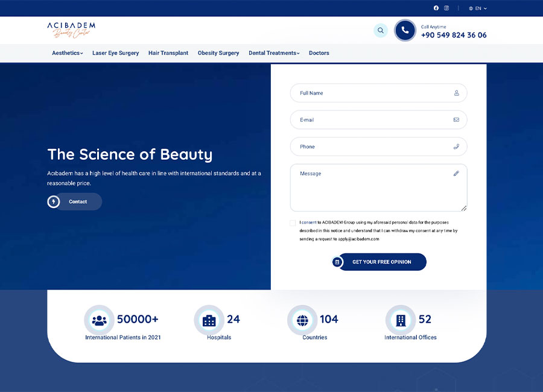
Task: Click the search magnifier icon
Action: (381, 31)
